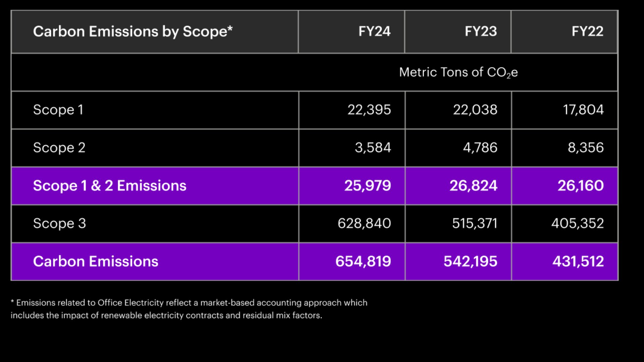Click the purple cell showing 26,160
The height and width of the screenshot is (362, 644).
(x=581, y=186)
